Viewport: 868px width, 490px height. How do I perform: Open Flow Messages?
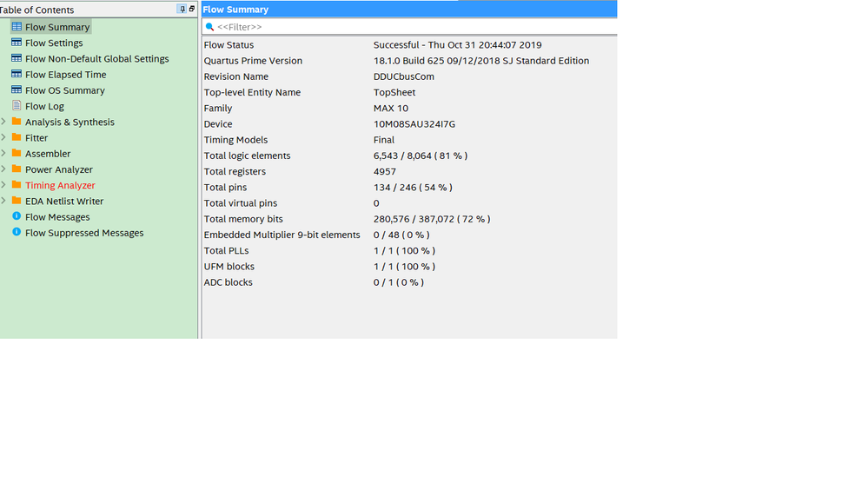[57, 217]
